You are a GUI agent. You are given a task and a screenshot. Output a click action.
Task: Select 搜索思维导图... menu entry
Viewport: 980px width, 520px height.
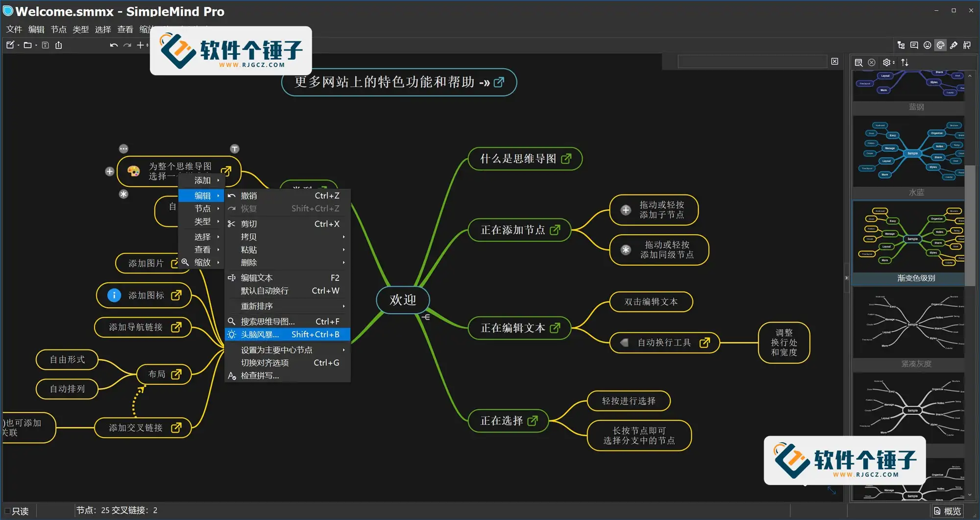[288, 322]
